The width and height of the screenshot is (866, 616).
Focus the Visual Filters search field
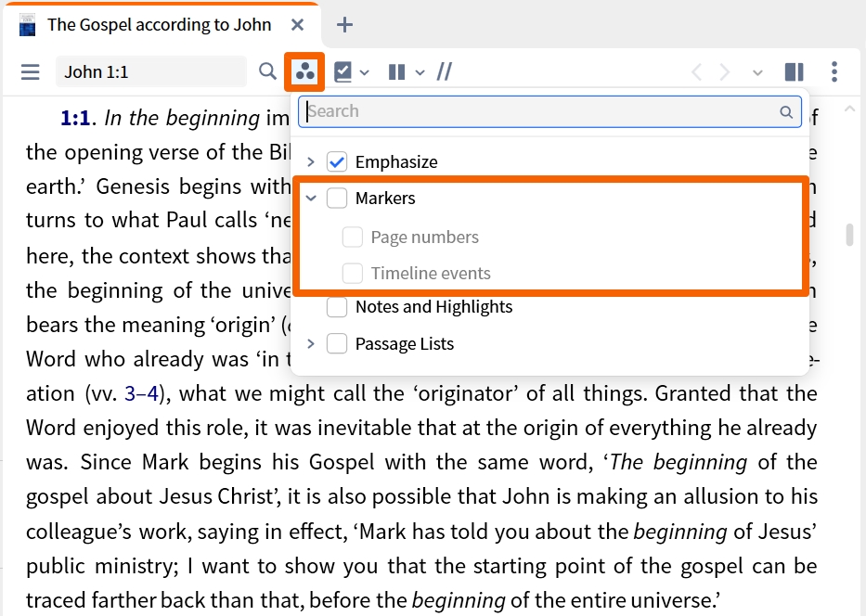click(549, 111)
